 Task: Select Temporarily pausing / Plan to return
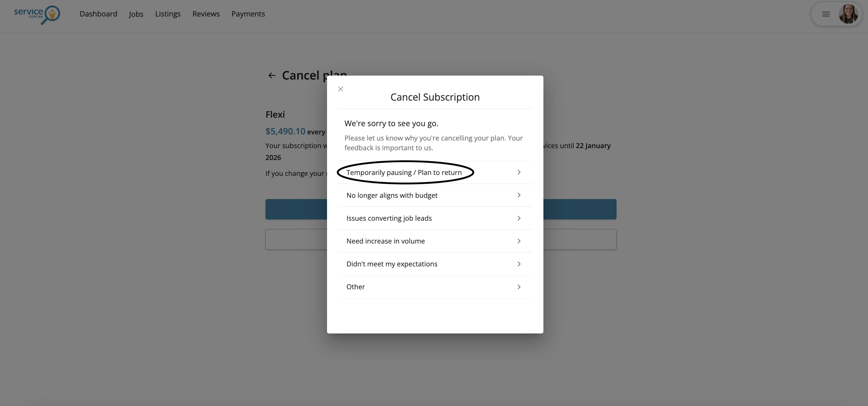[404, 173]
